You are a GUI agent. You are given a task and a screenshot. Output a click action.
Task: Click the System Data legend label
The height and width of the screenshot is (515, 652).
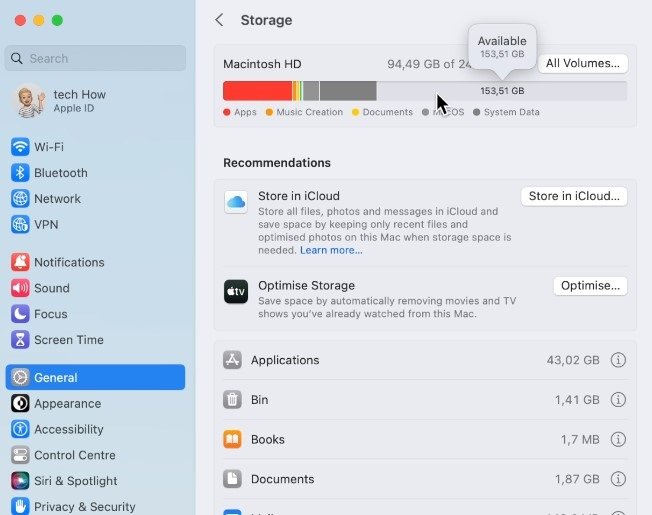511,112
